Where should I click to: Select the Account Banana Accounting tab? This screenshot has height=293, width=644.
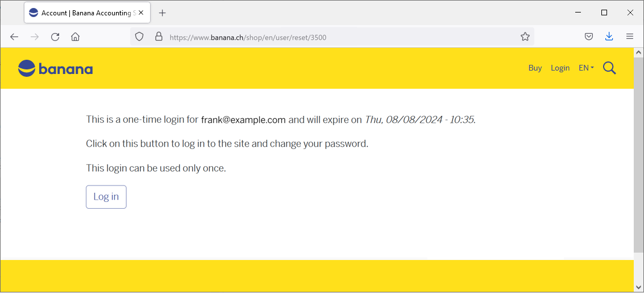(82, 13)
